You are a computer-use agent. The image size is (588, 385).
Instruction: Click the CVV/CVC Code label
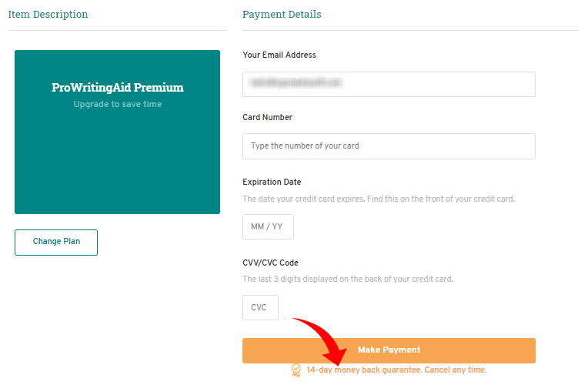click(270, 263)
